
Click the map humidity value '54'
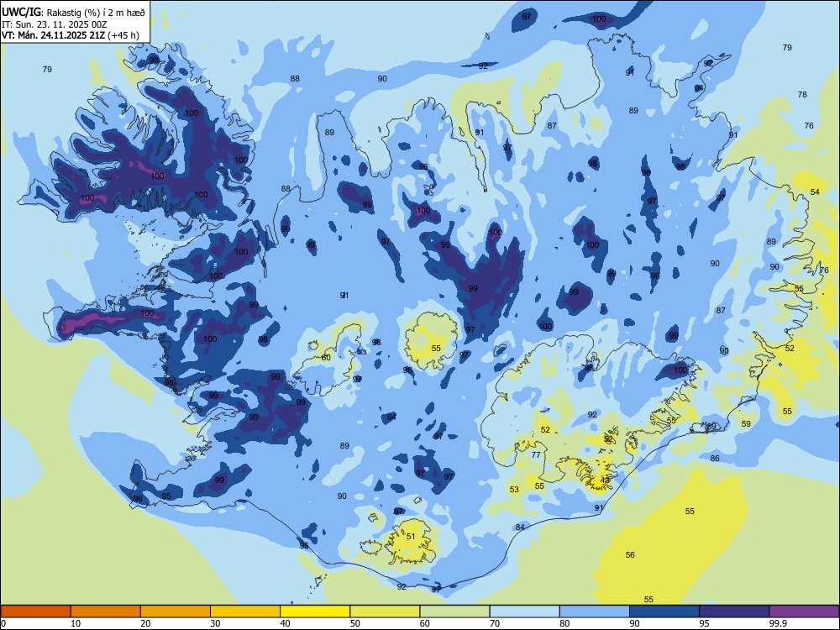click(815, 192)
